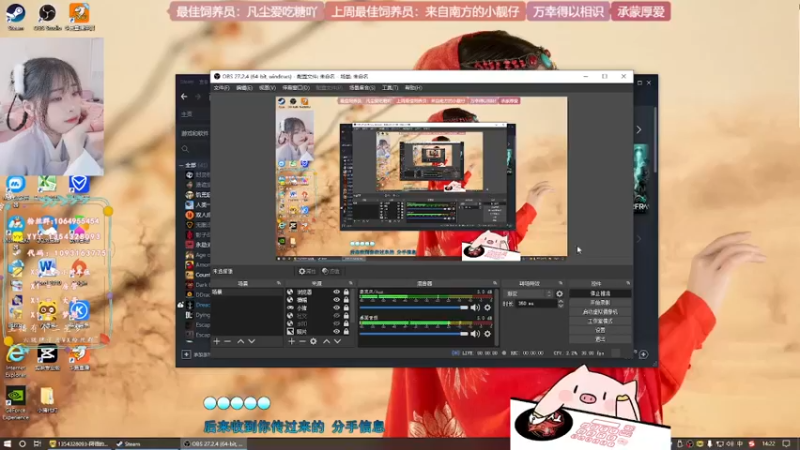
Task: Open source properties gear in Sources panel
Action: (x=313, y=341)
